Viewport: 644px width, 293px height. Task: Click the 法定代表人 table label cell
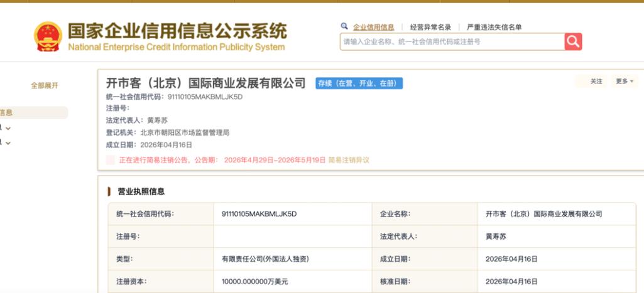425,237
